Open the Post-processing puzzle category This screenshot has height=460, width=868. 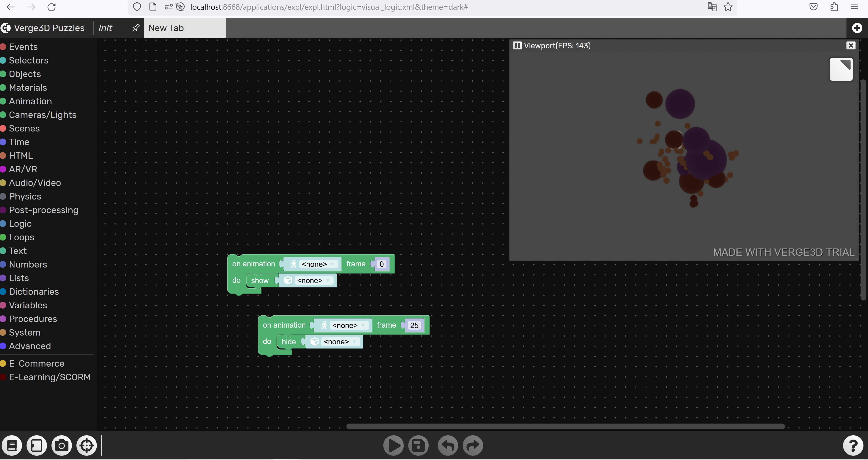click(44, 210)
